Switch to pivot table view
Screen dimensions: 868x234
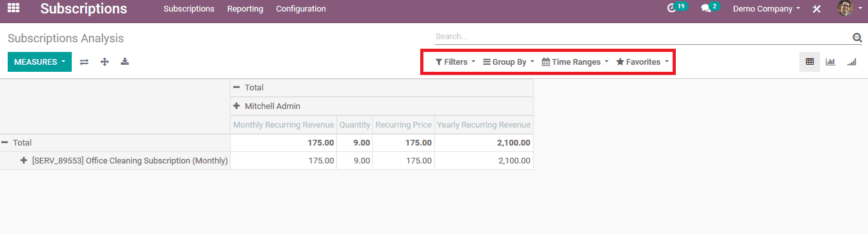click(810, 62)
